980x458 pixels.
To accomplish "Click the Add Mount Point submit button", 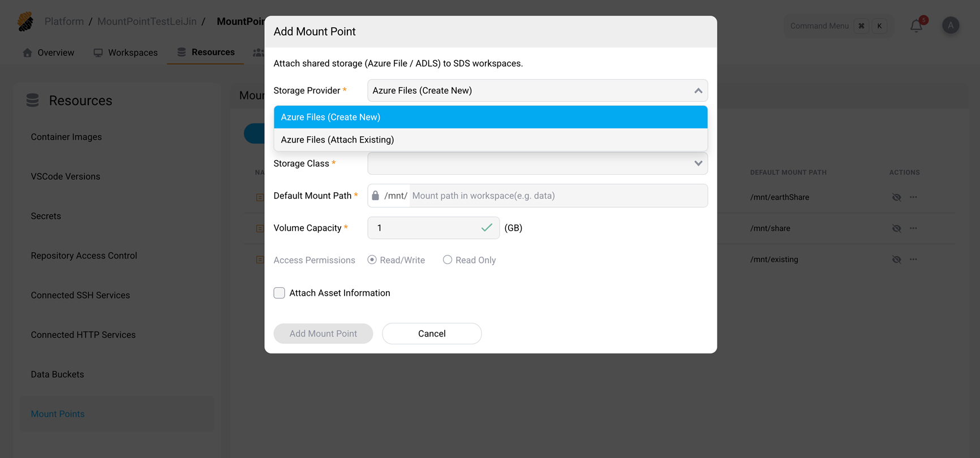I will 323,334.
